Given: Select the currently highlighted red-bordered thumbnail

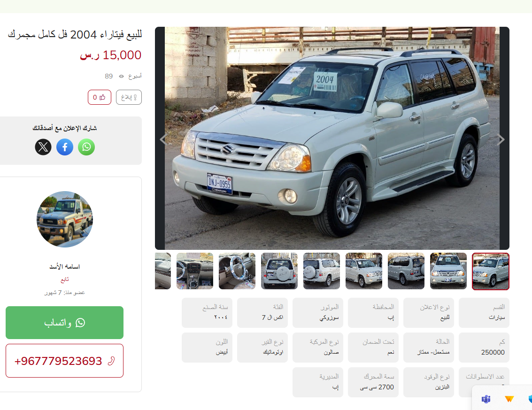Looking at the screenshot, I should point(491,271).
